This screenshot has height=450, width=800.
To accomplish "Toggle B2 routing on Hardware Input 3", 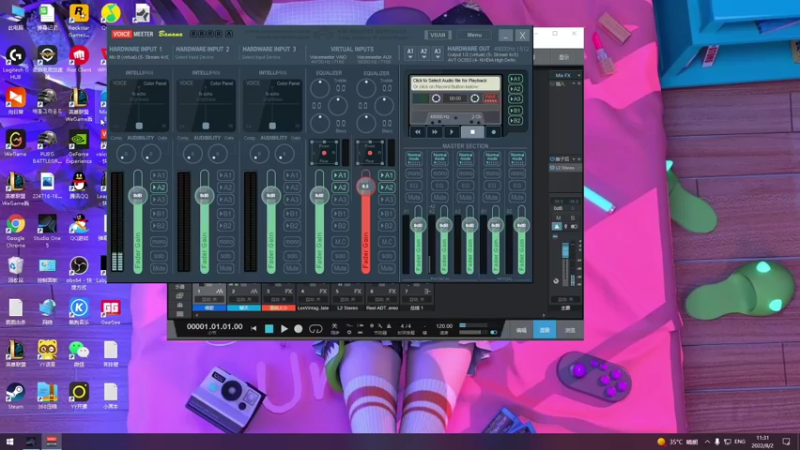I will pos(292,226).
